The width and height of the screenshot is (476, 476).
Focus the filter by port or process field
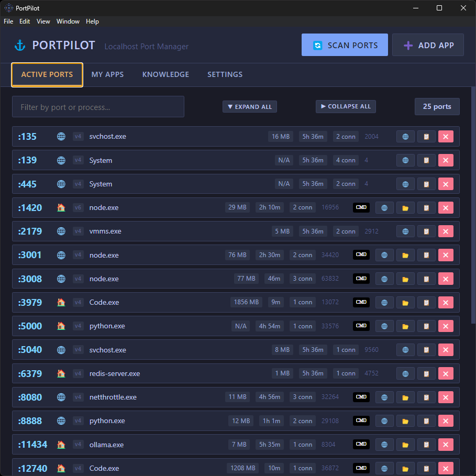pos(98,107)
